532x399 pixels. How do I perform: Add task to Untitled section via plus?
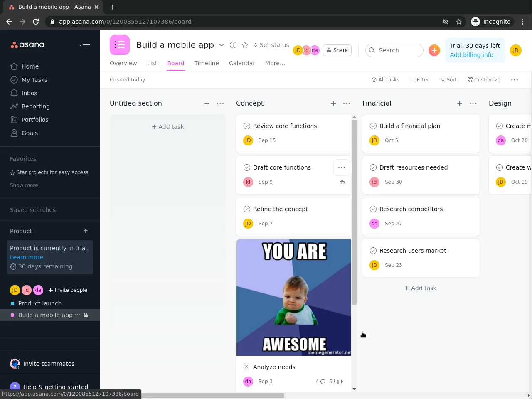click(207, 103)
